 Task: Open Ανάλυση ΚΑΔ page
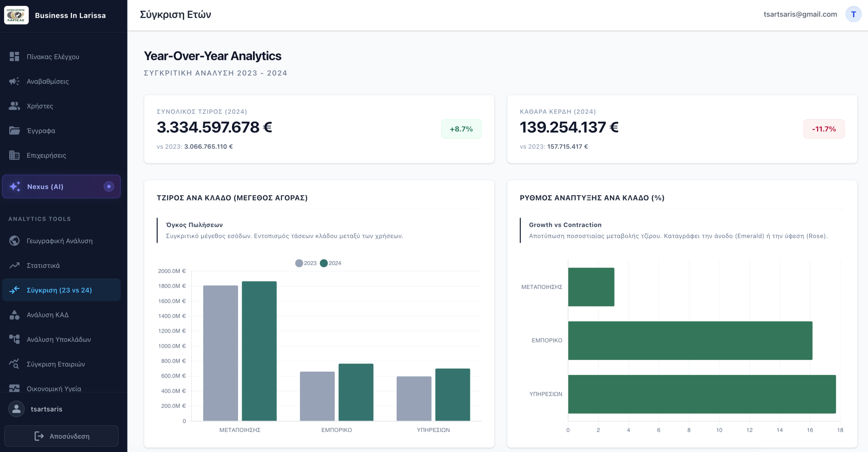pyautogui.click(x=61, y=315)
